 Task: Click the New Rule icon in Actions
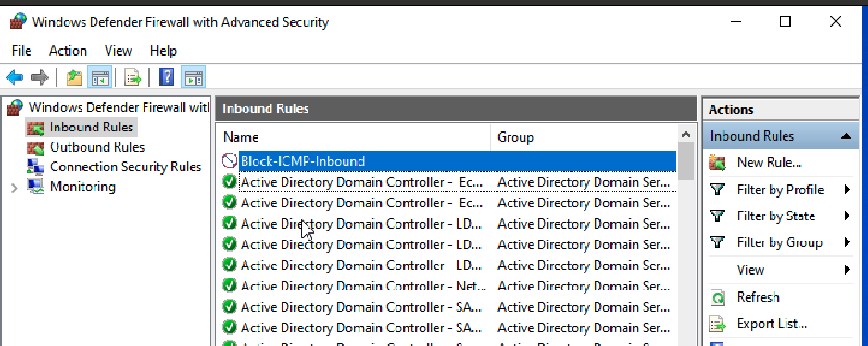tap(717, 163)
